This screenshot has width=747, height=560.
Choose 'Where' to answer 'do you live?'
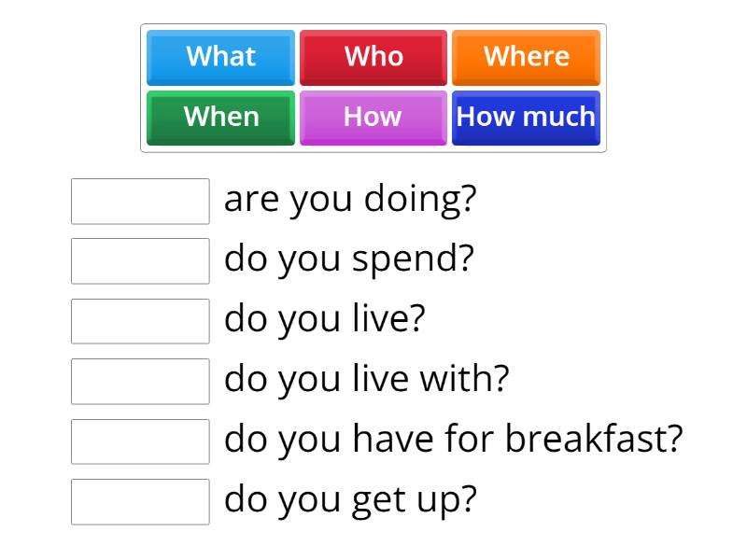(x=526, y=57)
